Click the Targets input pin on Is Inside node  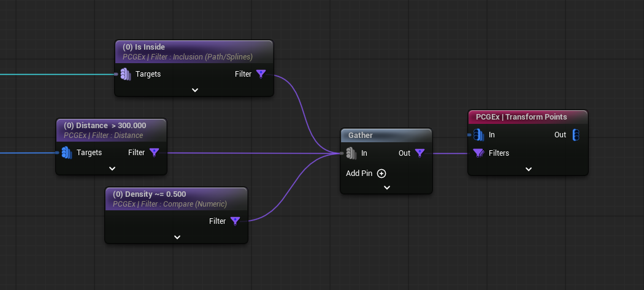tap(125, 74)
